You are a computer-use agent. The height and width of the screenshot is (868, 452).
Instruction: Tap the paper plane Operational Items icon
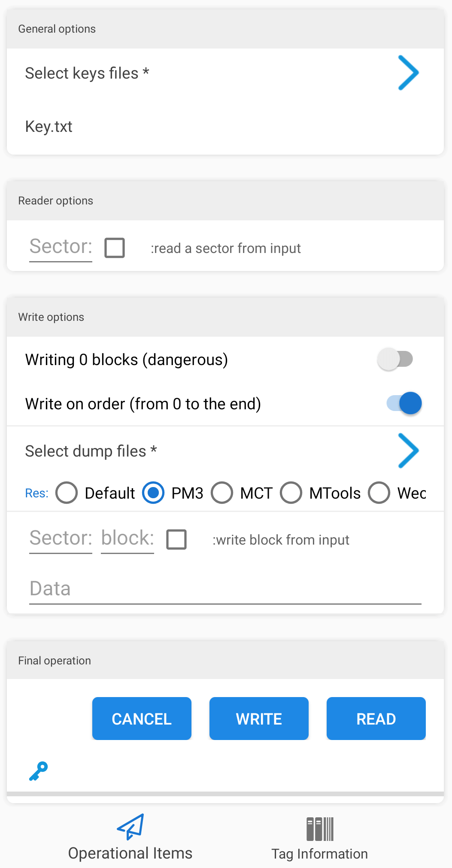pos(130,827)
